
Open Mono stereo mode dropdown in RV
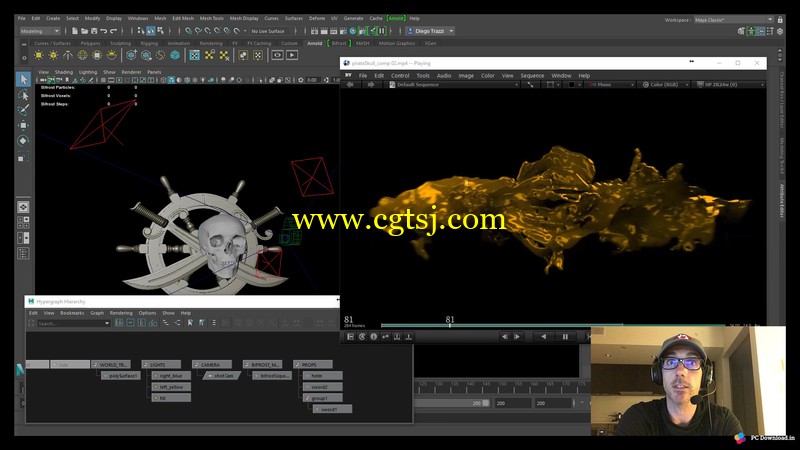(611, 85)
